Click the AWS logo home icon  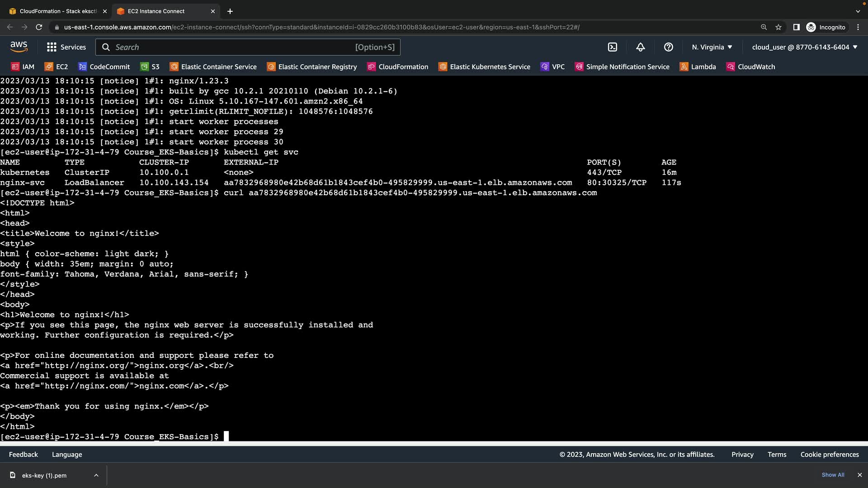[x=19, y=47]
